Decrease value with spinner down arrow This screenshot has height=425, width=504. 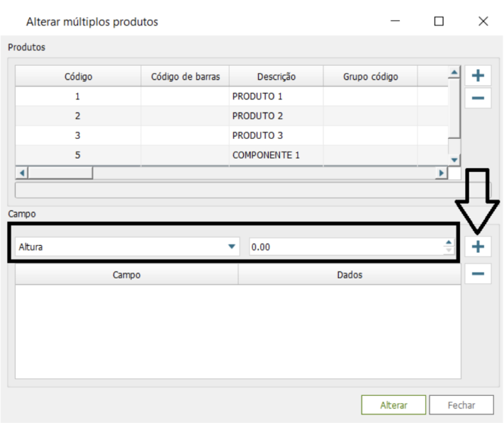point(448,251)
